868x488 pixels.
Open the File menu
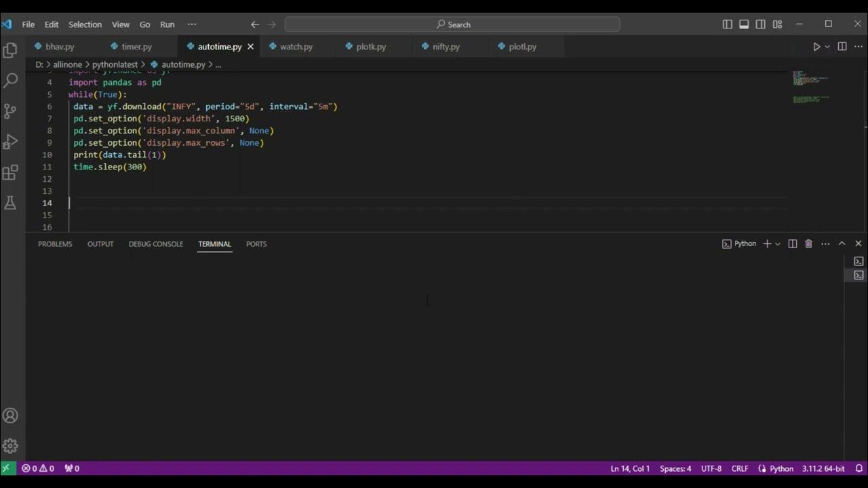click(x=28, y=24)
